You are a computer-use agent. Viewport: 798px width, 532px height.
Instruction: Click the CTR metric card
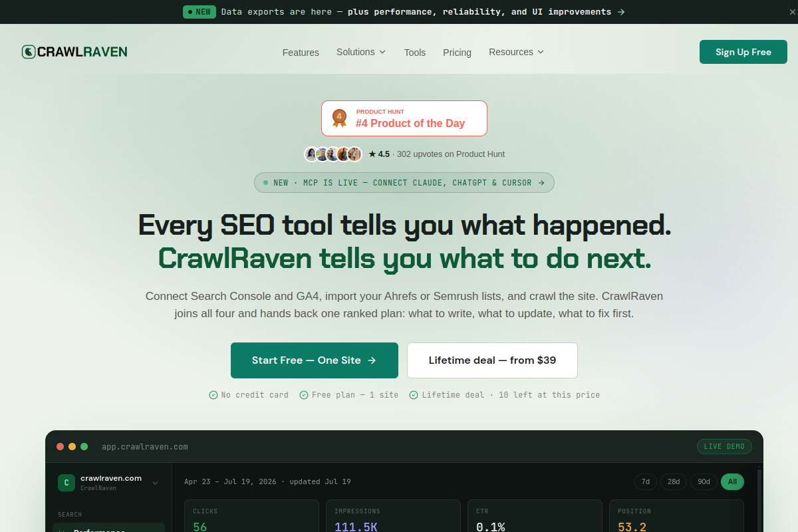pyautogui.click(x=535, y=516)
